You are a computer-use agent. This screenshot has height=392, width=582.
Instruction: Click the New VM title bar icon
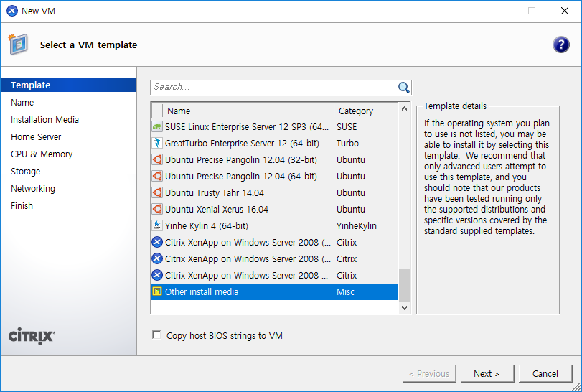click(12, 11)
